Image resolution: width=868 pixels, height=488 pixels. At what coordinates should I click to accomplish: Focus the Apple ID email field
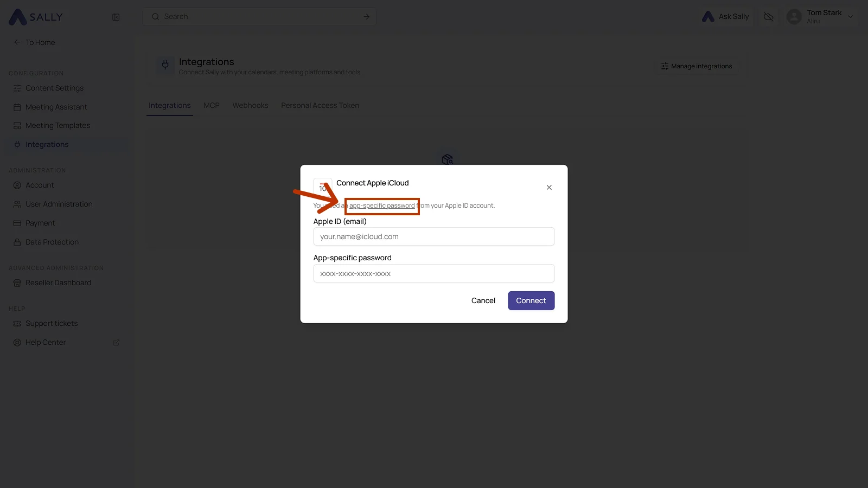(x=434, y=236)
